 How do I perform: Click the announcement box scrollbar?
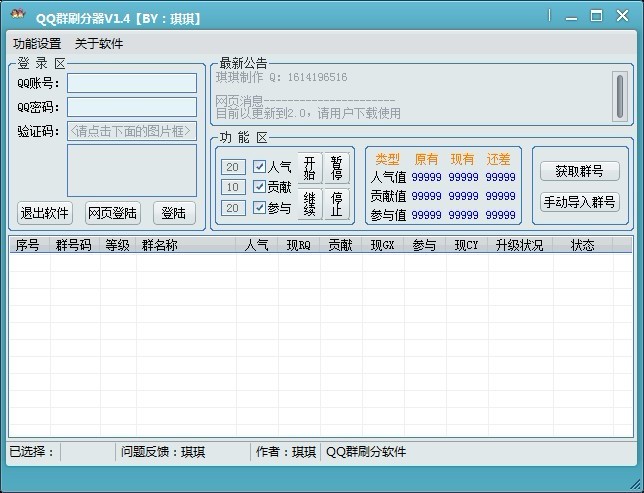point(620,96)
